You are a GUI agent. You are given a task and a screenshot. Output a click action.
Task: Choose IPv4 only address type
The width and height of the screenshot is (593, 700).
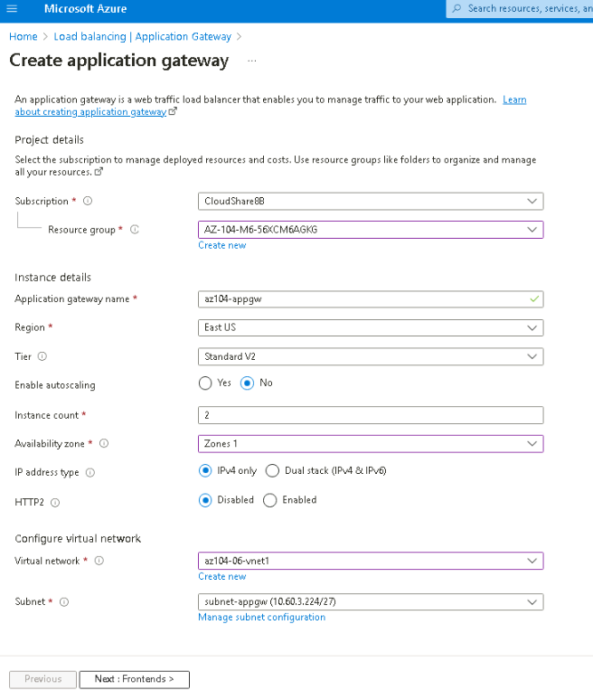205,470
